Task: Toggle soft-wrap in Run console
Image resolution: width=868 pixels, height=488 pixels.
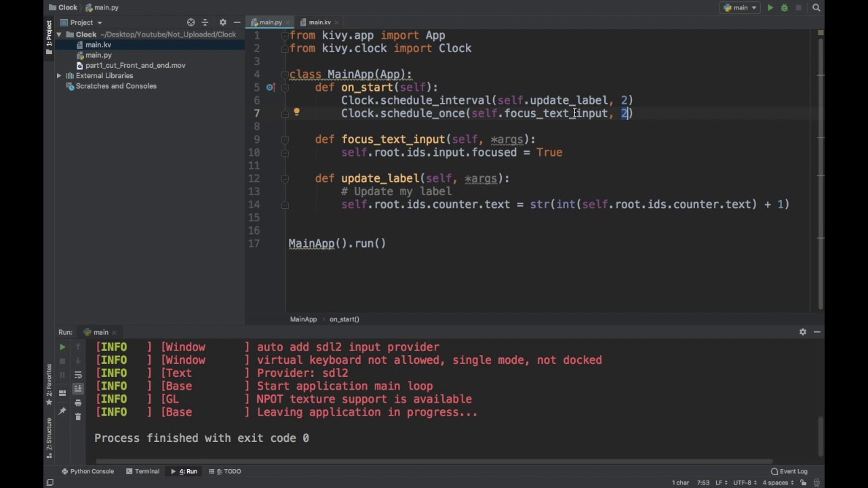Action: coord(78,375)
